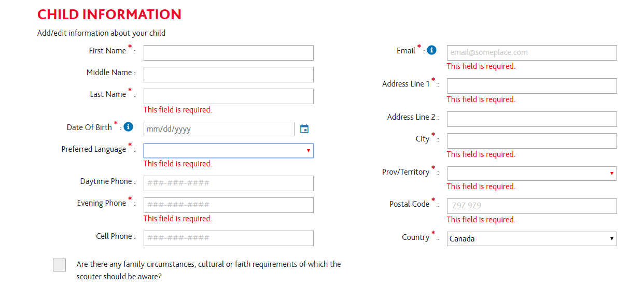Viewport: 644px width, 286px height.
Task: Open the calendar date picker icon
Action: tap(304, 129)
